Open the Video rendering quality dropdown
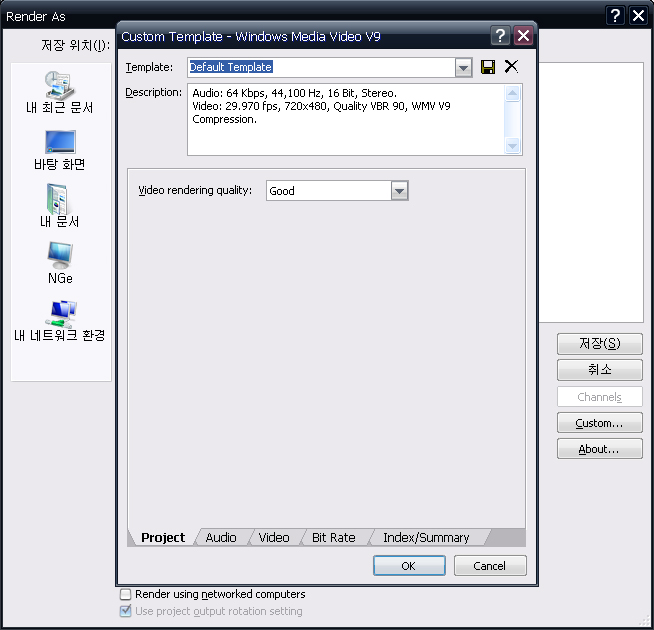This screenshot has width=654, height=630. (x=399, y=191)
